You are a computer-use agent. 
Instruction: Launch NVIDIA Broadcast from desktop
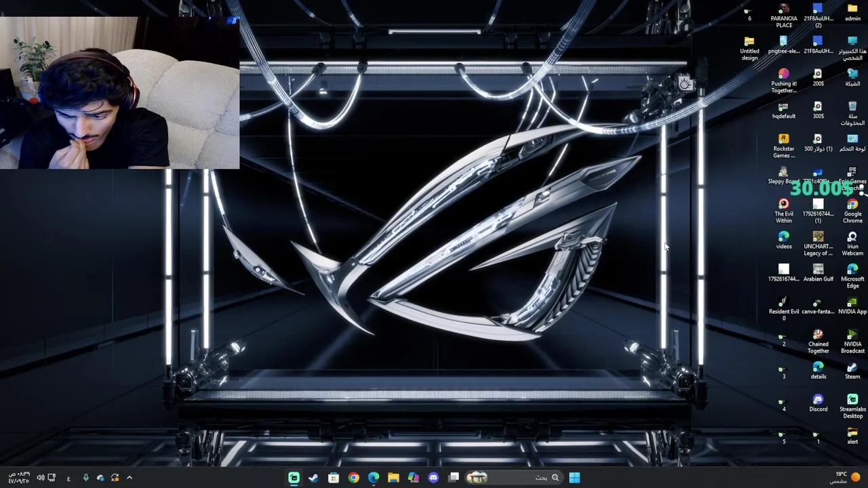point(852,341)
